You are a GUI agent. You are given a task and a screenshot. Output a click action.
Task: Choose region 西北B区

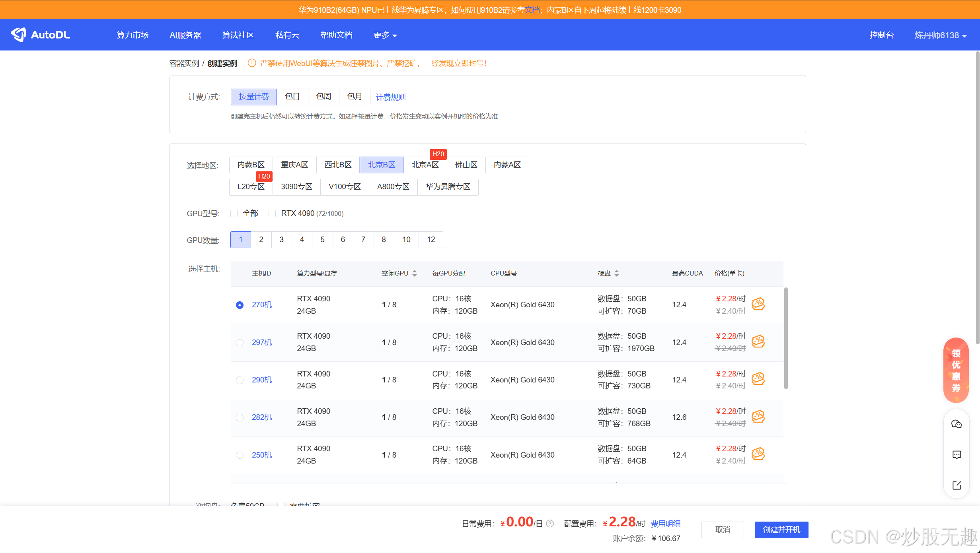click(338, 165)
